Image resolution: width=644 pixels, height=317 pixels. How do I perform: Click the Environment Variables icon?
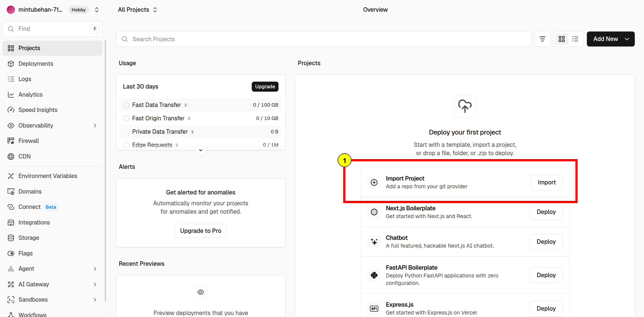point(11,176)
